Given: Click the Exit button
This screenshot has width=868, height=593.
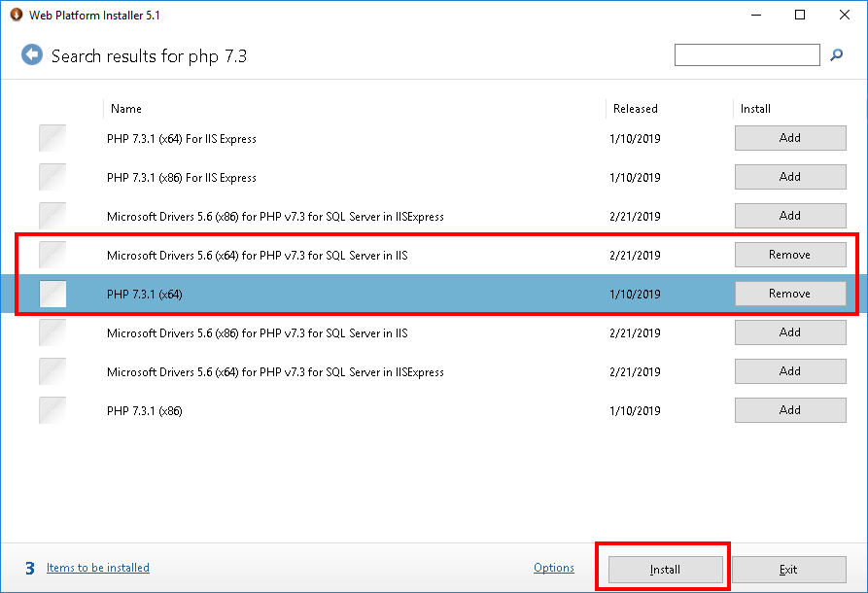Looking at the screenshot, I should point(789,570).
